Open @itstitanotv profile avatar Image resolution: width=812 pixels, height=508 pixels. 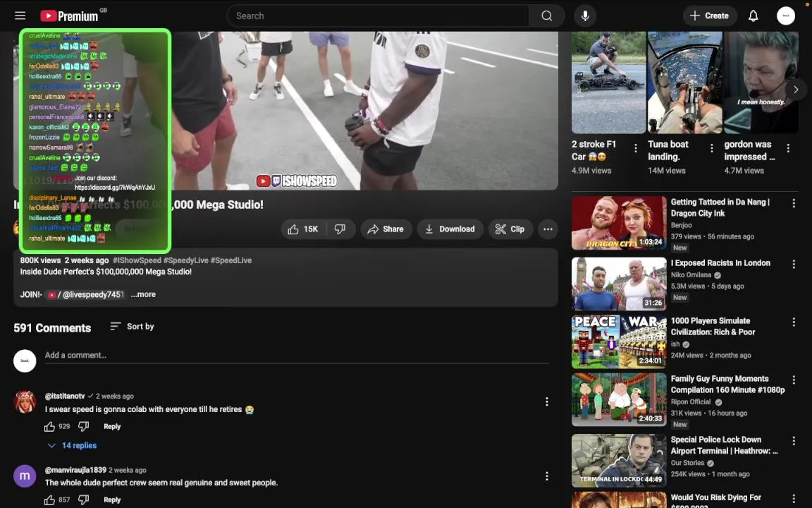[25, 401]
